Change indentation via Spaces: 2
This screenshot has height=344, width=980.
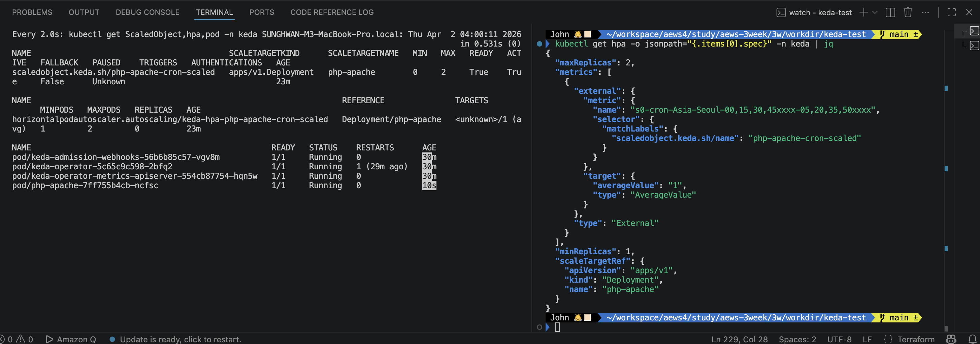click(797, 339)
